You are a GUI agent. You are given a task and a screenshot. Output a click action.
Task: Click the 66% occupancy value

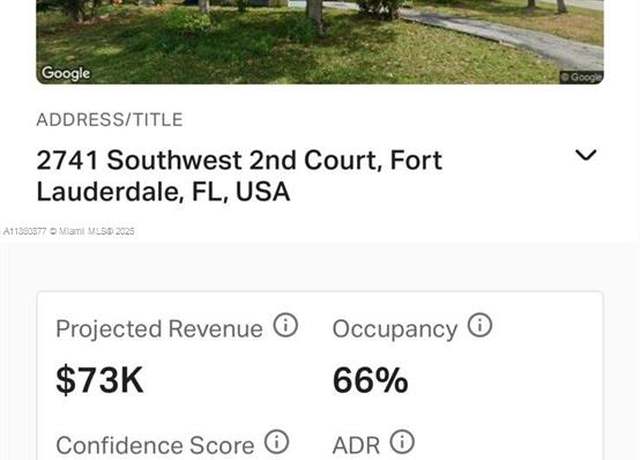[370, 380]
